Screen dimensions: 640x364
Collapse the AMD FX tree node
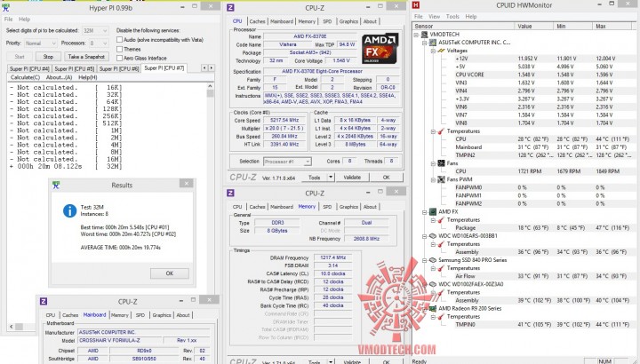point(425,211)
